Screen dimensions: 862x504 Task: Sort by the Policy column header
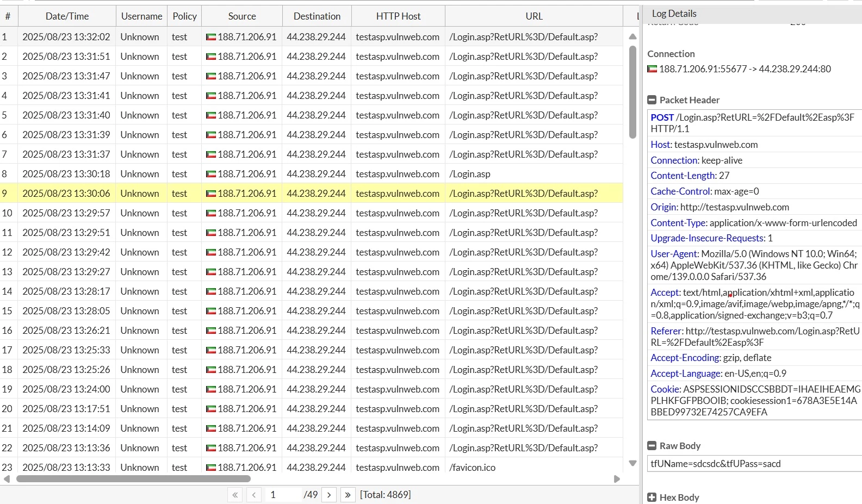(184, 16)
